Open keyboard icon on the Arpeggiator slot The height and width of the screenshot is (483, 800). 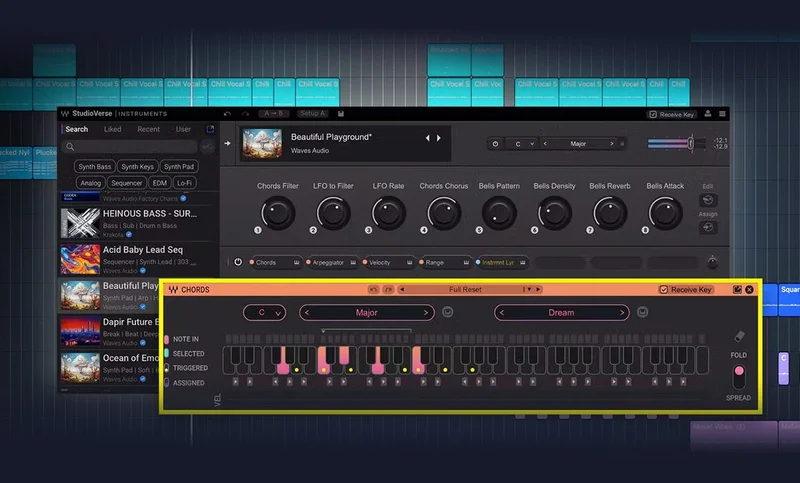tap(353, 262)
